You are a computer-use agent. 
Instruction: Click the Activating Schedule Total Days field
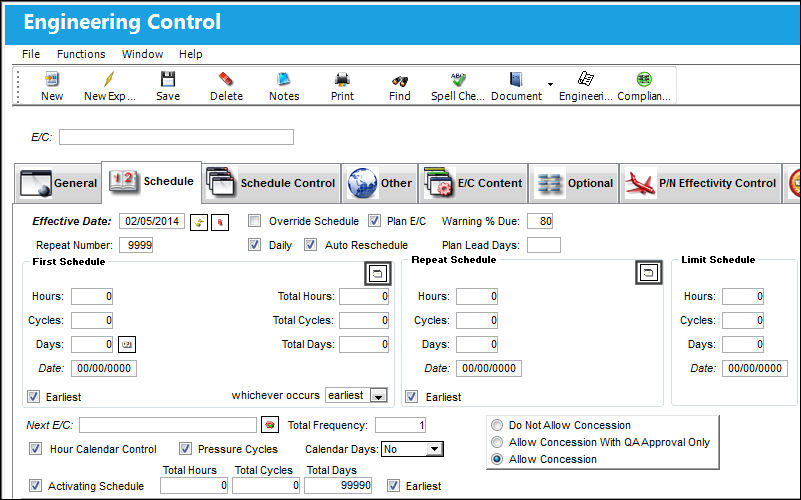[338, 485]
